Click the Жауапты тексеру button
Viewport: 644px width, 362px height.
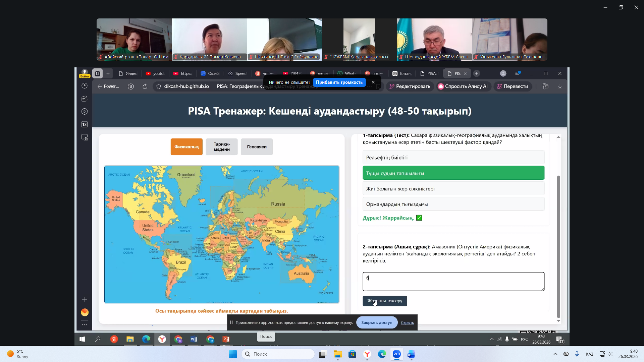point(385,301)
